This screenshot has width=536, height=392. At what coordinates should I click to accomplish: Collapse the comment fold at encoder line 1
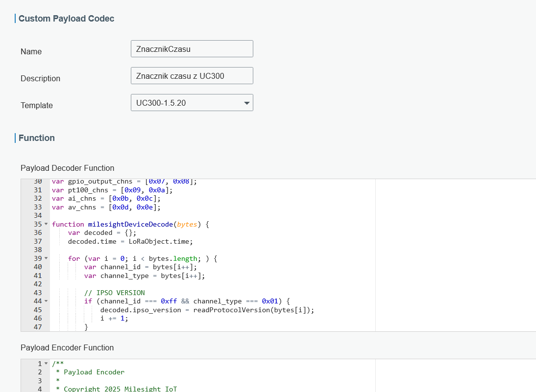point(46,364)
